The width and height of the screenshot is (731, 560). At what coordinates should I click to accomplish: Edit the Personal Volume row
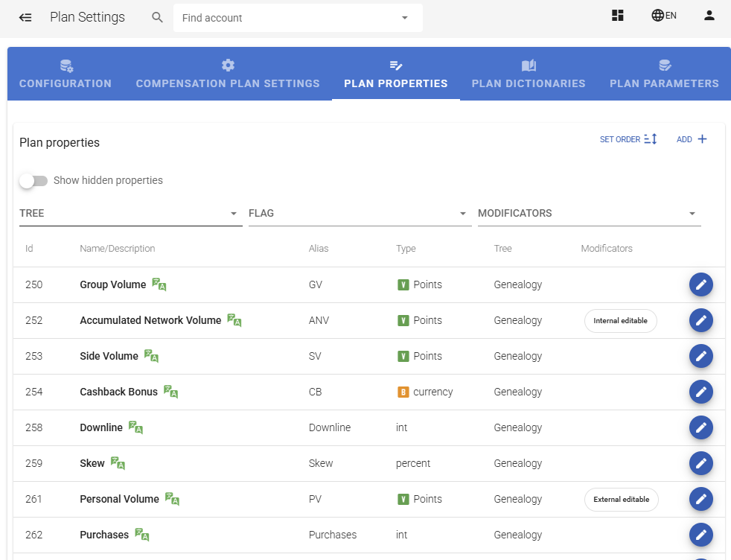point(700,499)
